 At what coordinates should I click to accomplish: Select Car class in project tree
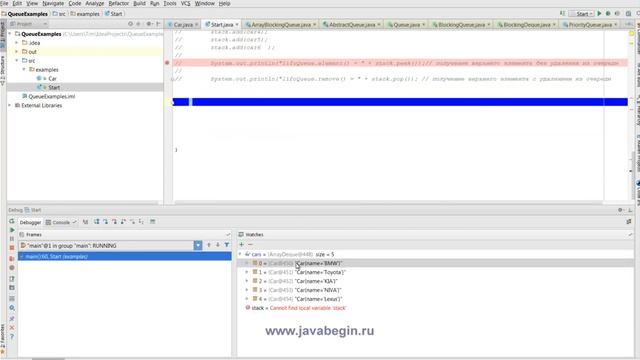tap(52, 78)
